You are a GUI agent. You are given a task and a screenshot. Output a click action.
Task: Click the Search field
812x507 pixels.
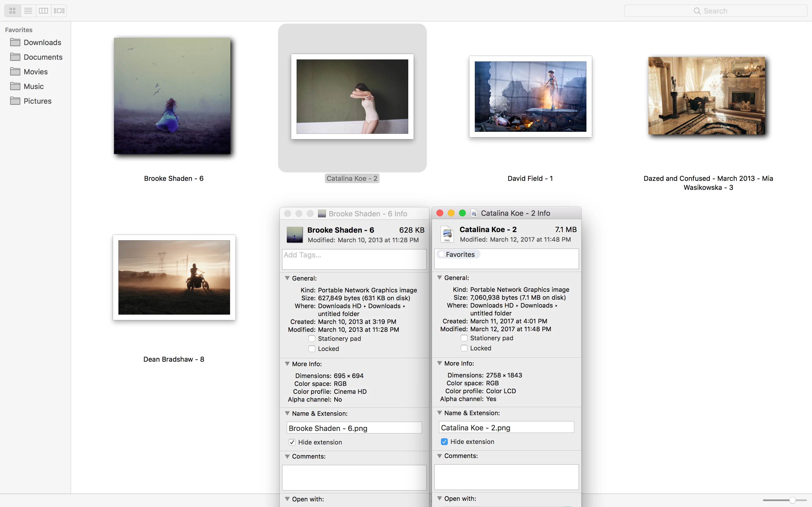pos(715,11)
